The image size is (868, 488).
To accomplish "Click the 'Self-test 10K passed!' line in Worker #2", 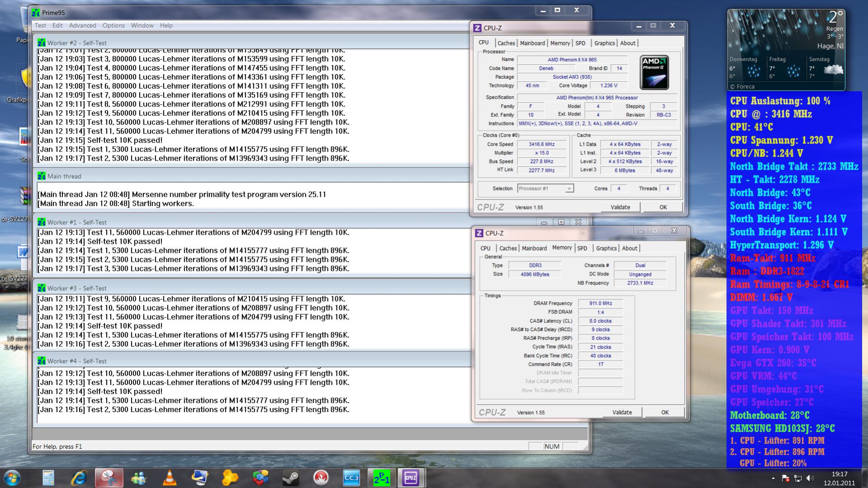I will [100, 140].
